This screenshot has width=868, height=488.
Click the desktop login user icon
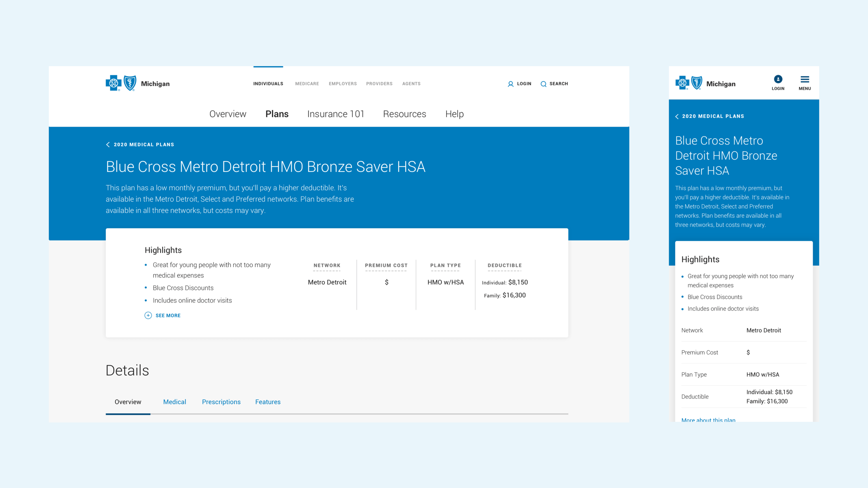[510, 84]
